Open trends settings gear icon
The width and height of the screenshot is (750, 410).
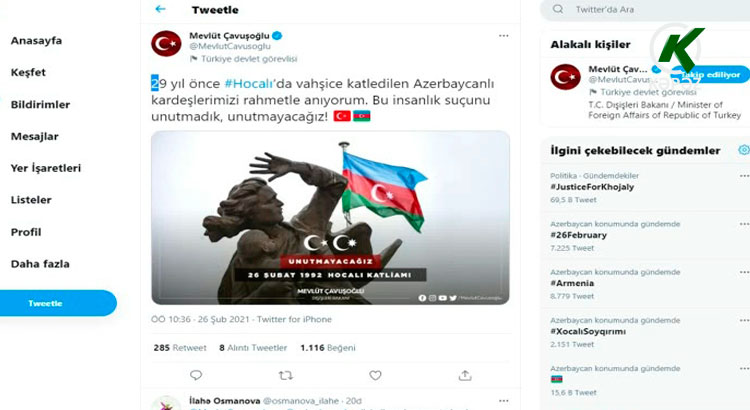tap(744, 150)
